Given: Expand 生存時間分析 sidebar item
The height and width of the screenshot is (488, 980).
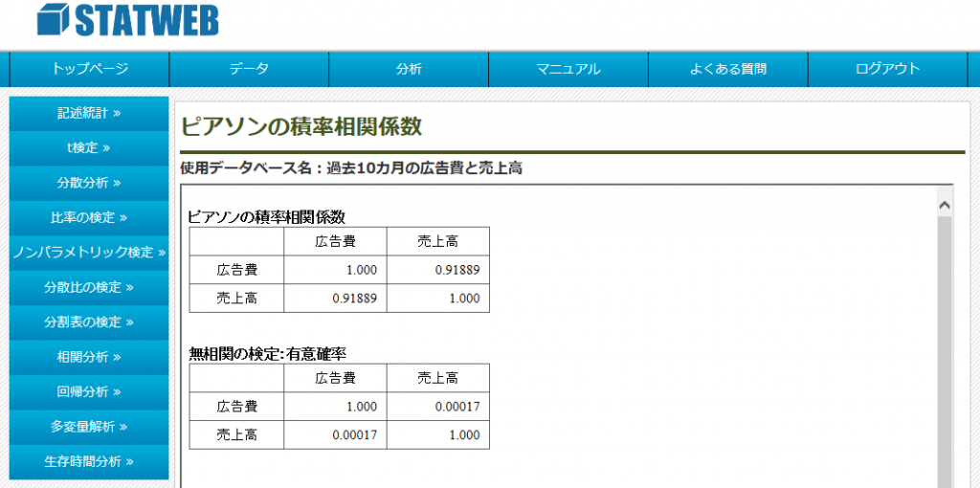Looking at the screenshot, I should (x=89, y=461).
